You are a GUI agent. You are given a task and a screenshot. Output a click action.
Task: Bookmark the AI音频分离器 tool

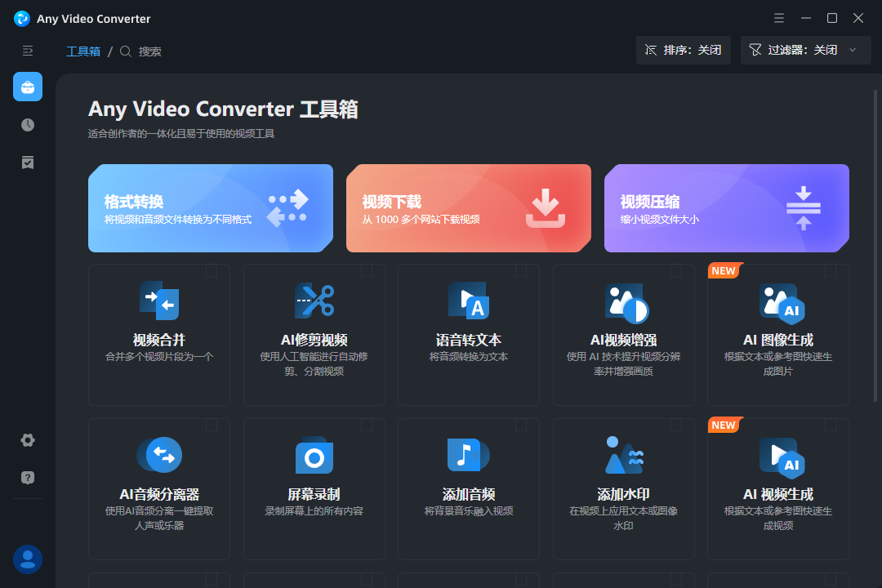[x=212, y=425]
